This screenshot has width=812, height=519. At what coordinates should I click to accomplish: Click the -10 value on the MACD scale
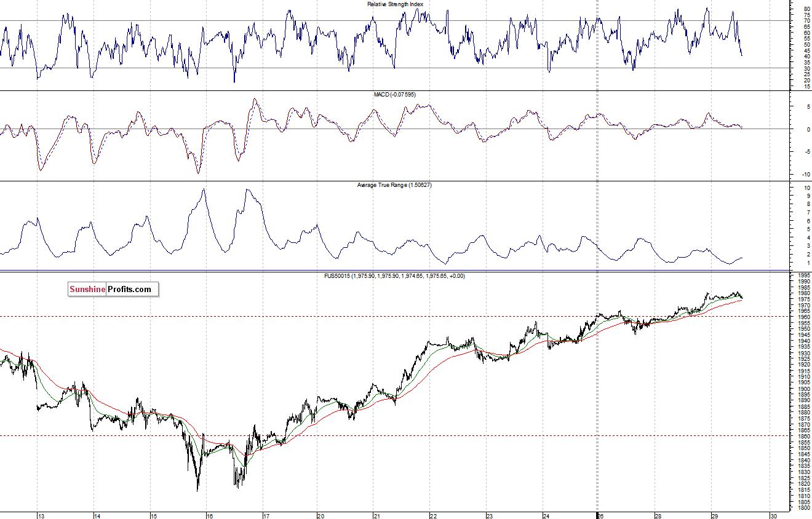(806, 175)
